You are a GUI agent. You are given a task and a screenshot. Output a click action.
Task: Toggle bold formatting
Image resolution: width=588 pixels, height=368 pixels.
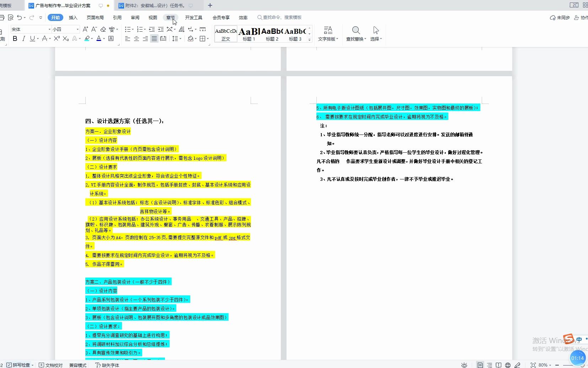[x=15, y=39]
